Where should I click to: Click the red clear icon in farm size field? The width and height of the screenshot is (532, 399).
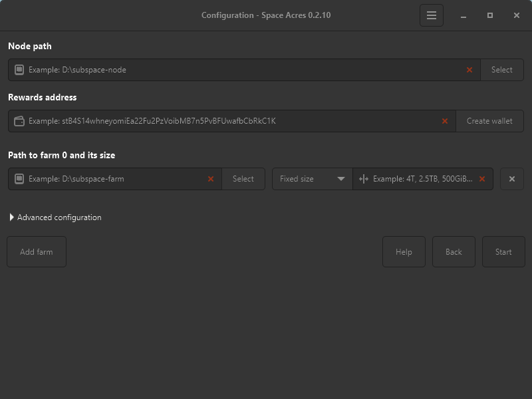[x=482, y=179]
